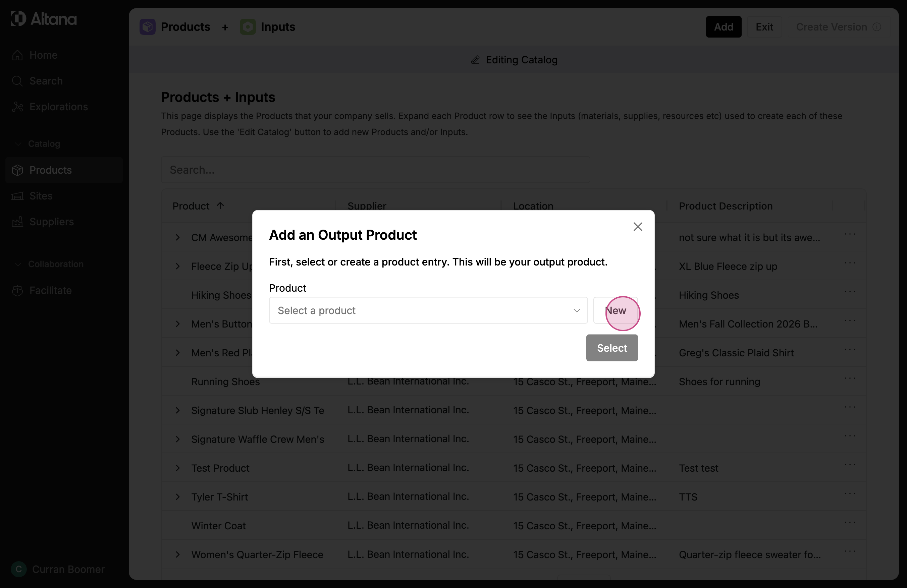Close the Add an Output Product dialog
The height and width of the screenshot is (588, 907).
point(638,227)
